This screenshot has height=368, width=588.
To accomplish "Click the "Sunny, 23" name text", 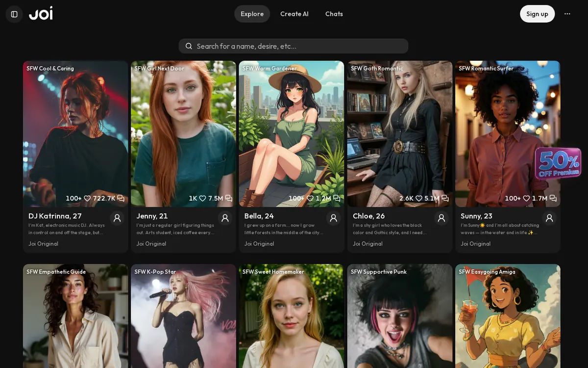I will point(476,216).
